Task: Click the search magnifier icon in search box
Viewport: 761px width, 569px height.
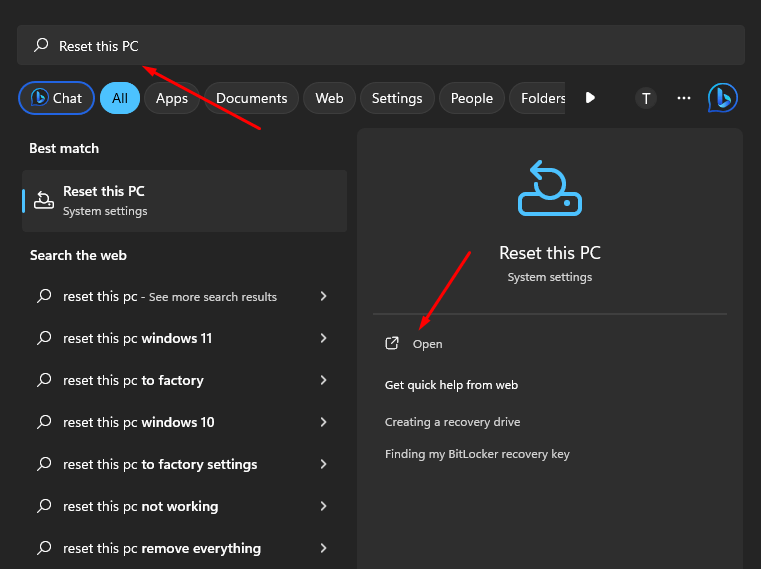Action: coord(41,45)
